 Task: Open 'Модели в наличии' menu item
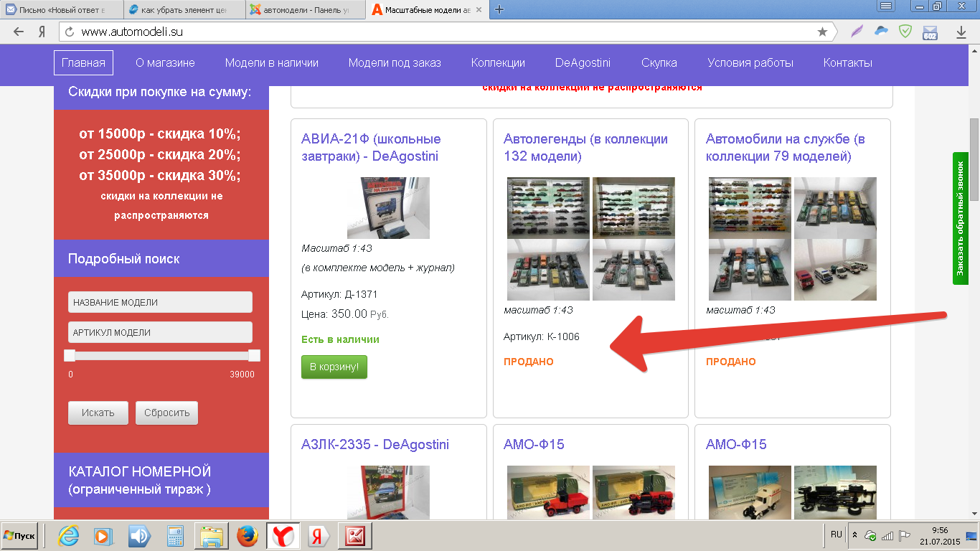pos(271,62)
